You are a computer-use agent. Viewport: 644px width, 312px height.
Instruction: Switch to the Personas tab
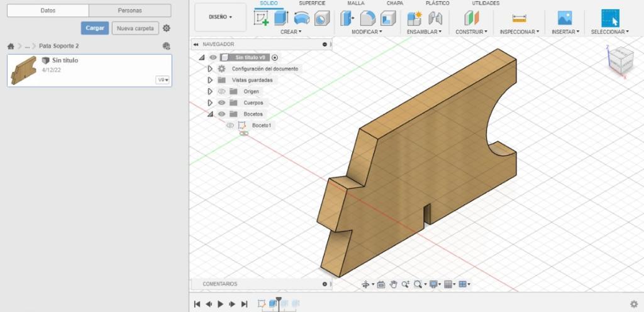pyautogui.click(x=130, y=11)
